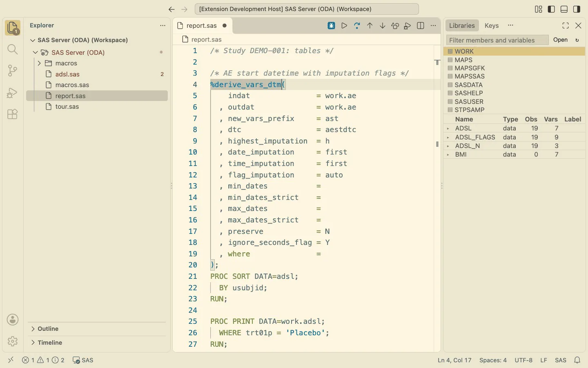Open Explorer views and more actions menu
This screenshot has height=368, width=588.
click(x=163, y=25)
